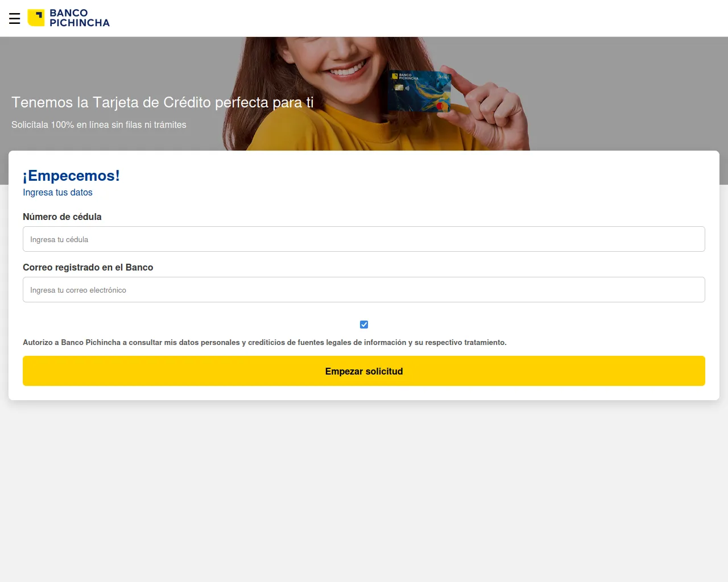Click the ¡Empecemos! heading
The image size is (728, 582).
[71, 176]
